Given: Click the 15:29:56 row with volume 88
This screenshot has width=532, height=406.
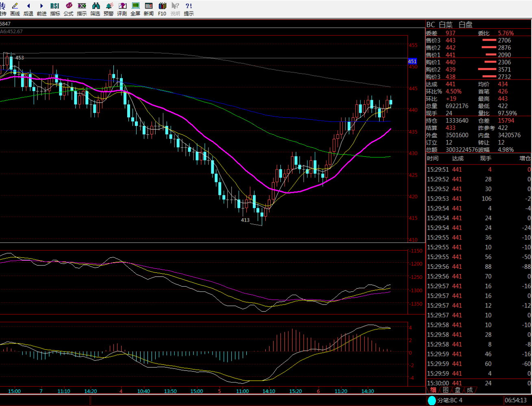Looking at the screenshot, I should pyautogui.click(x=479, y=267).
